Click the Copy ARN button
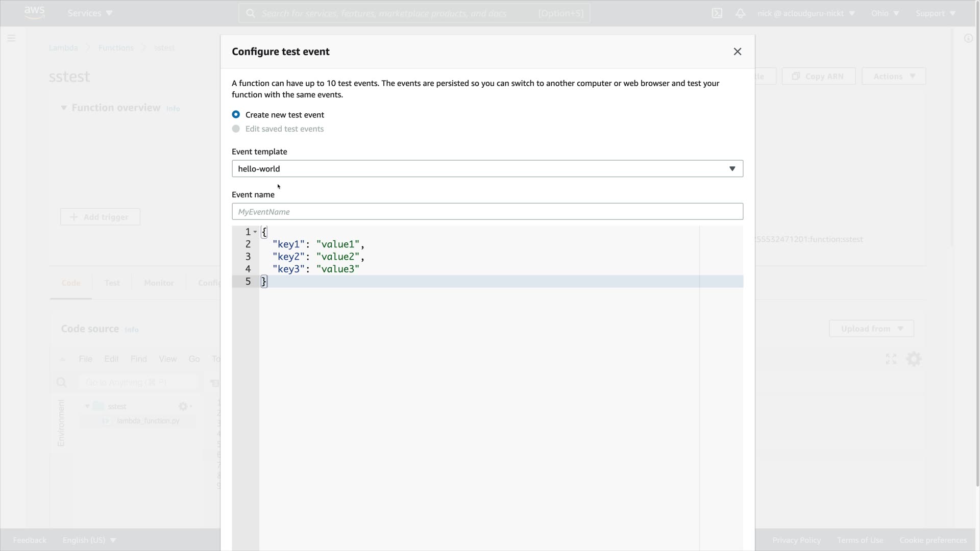Screen dimensions: 980x551 coord(818,77)
